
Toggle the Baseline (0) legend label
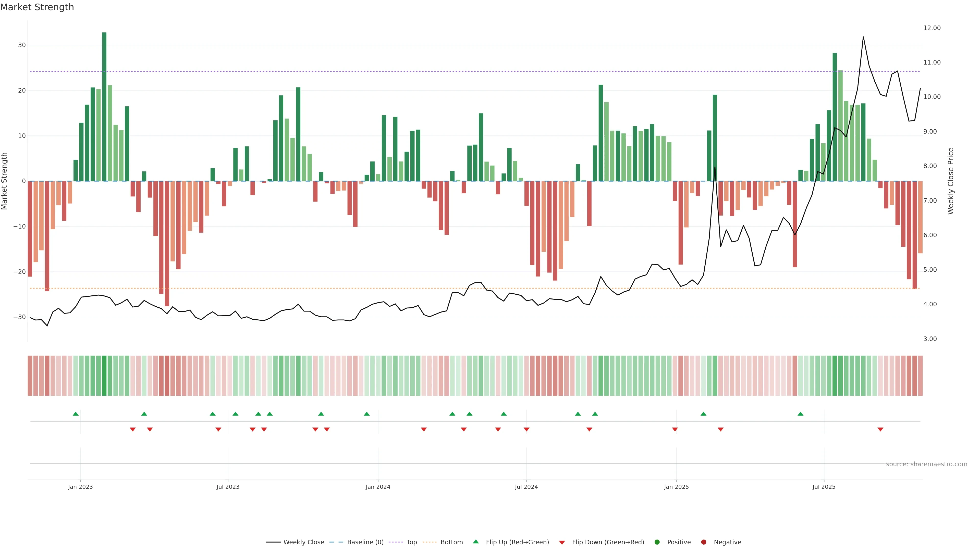[x=365, y=542]
